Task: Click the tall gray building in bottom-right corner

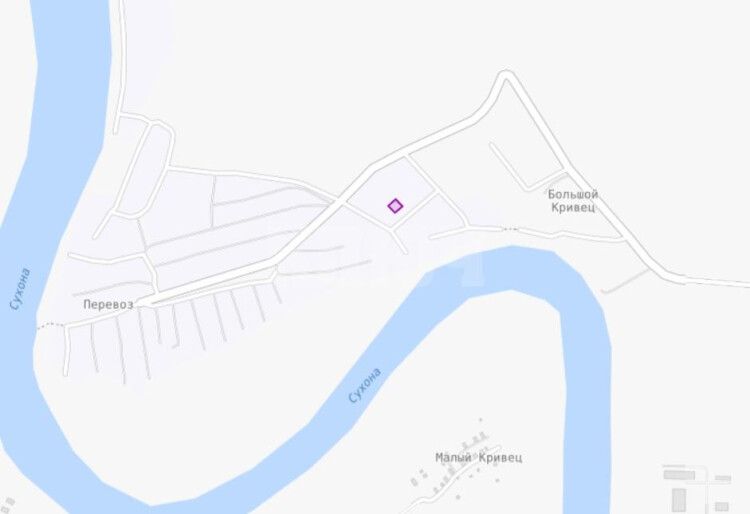Action: 679,500
